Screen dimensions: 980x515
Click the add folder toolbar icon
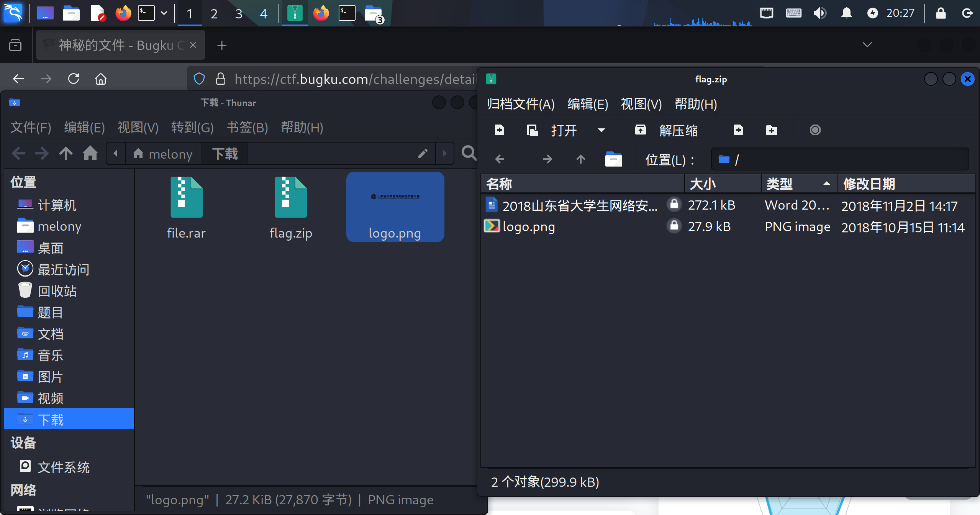772,130
